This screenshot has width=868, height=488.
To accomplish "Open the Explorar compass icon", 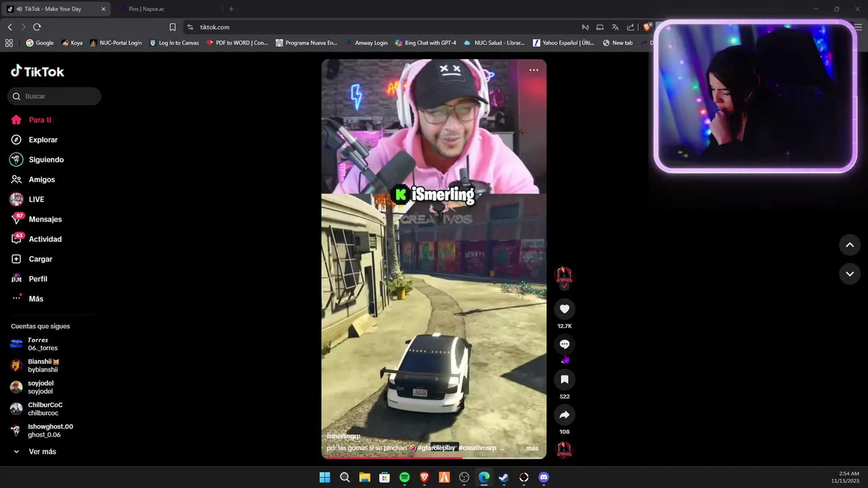I will tap(16, 140).
